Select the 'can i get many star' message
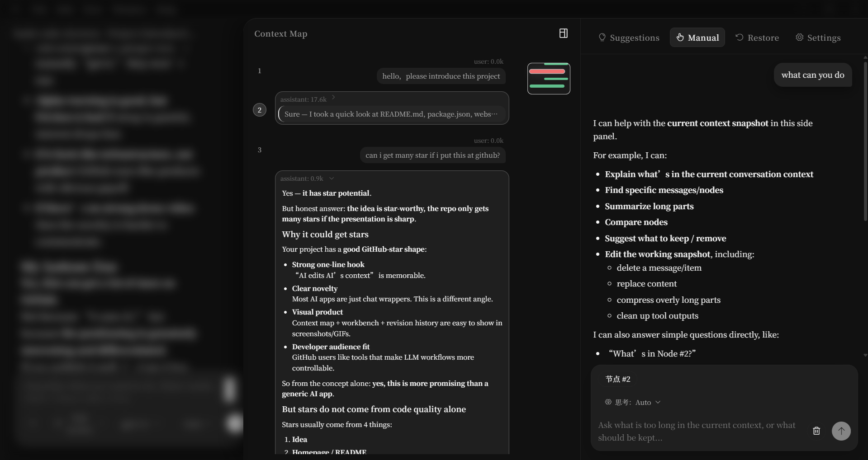Screen dimensions: 868x460 pos(433,155)
